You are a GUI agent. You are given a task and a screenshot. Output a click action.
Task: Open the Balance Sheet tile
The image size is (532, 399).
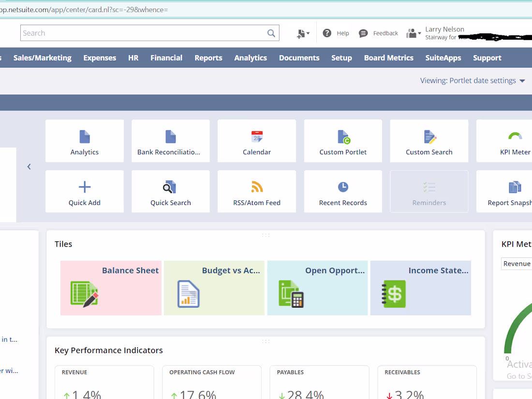coord(111,288)
